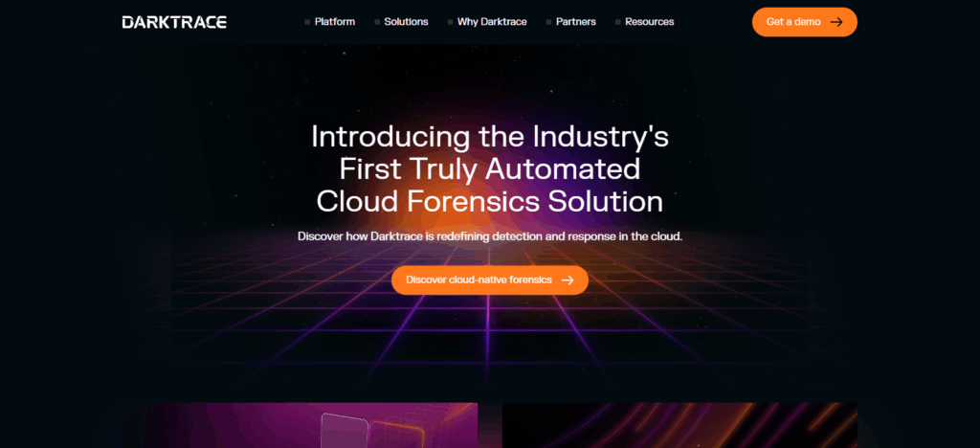Click the Discover cloud-native forensics button label
980x448 pixels.
pos(479,280)
